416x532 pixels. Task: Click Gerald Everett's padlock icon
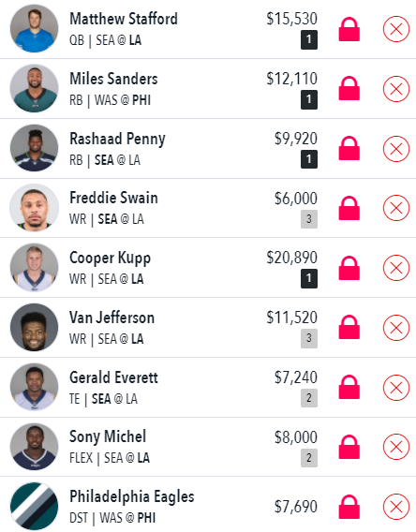[349, 387]
